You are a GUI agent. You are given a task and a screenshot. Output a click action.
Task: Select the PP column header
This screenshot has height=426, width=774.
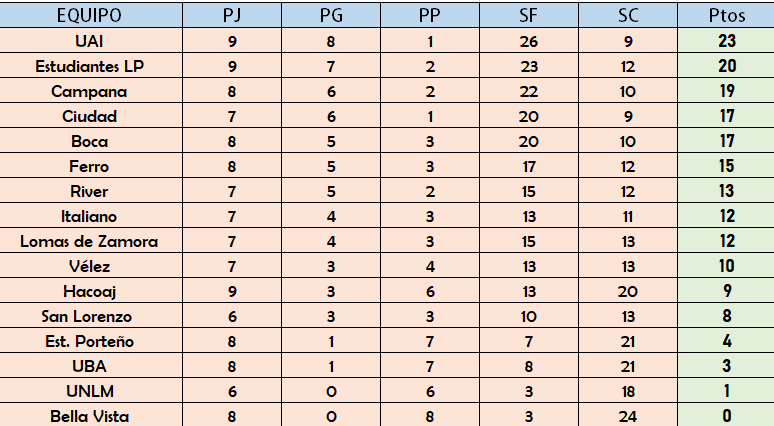click(x=430, y=15)
